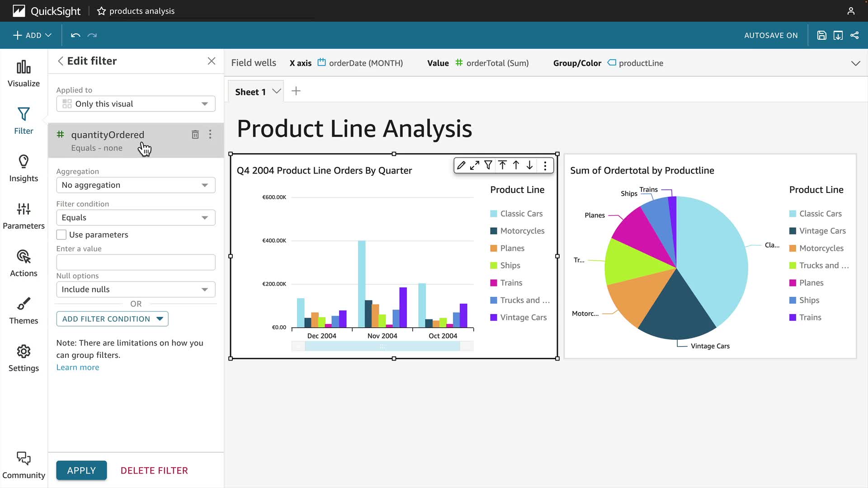Screen dimensions: 868x488
Task: Click the pencil edit icon on visual
Action: click(461, 165)
